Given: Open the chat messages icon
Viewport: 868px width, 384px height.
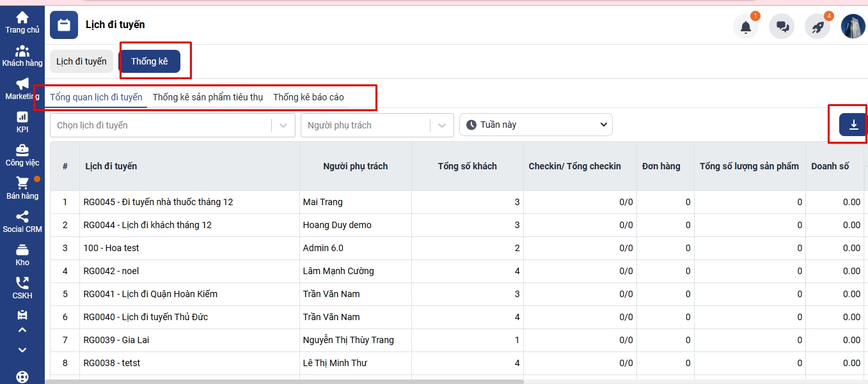Looking at the screenshot, I should [782, 27].
